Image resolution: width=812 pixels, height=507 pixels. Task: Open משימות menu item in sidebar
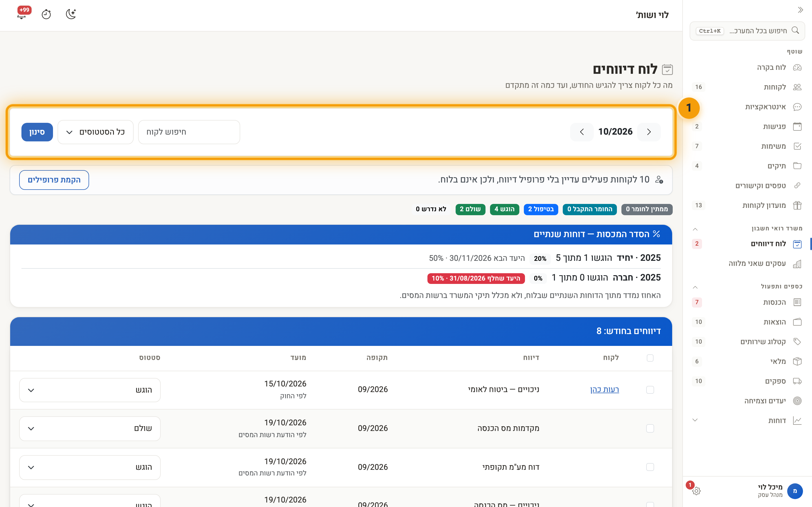[747, 146]
